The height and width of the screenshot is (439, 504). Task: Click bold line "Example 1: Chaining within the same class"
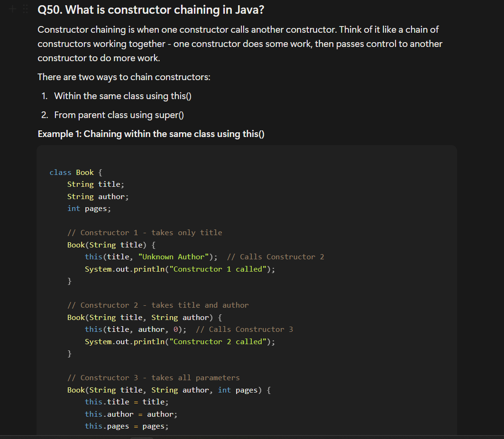click(151, 134)
